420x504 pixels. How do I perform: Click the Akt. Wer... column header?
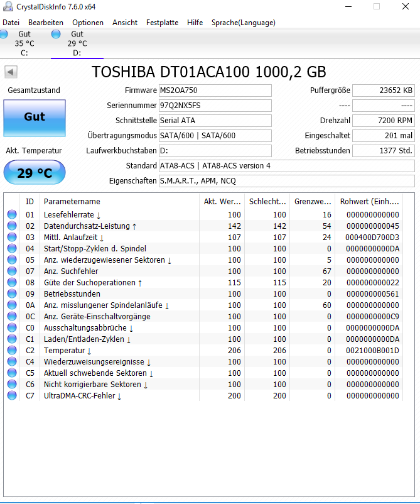pos(222,202)
